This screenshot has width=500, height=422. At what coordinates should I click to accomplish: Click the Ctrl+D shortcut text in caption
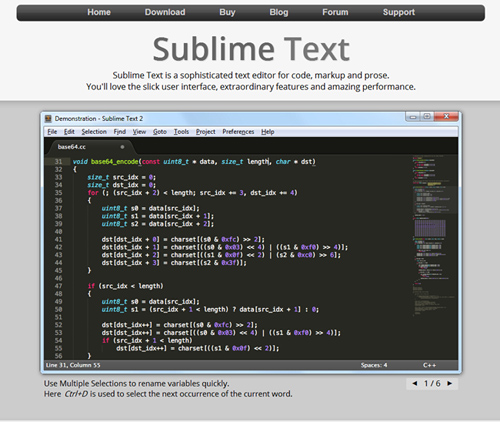(x=76, y=394)
